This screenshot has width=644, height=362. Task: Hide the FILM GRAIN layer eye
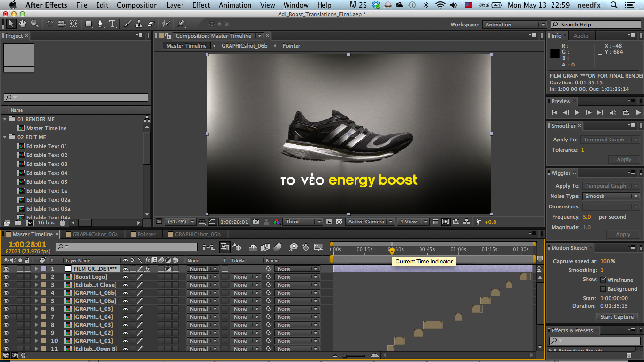[x=6, y=269]
